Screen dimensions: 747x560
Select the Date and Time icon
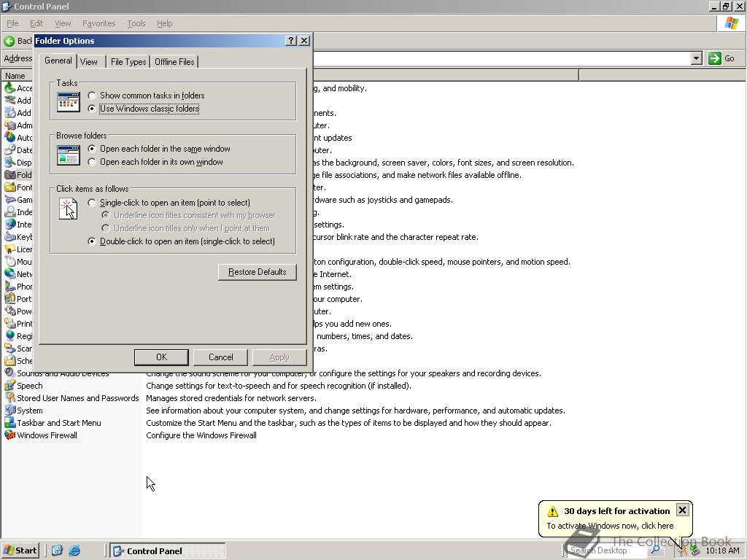point(10,150)
